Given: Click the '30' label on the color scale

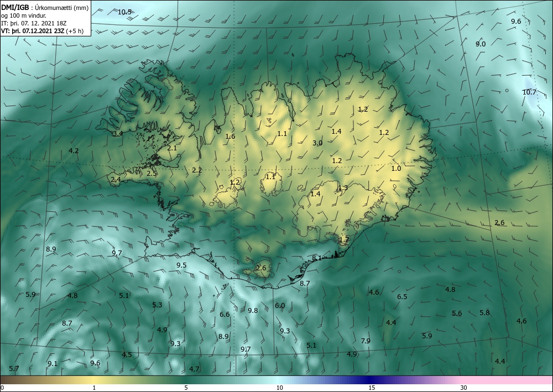Looking at the screenshot, I should pyautogui.click(x=464, y=388).
